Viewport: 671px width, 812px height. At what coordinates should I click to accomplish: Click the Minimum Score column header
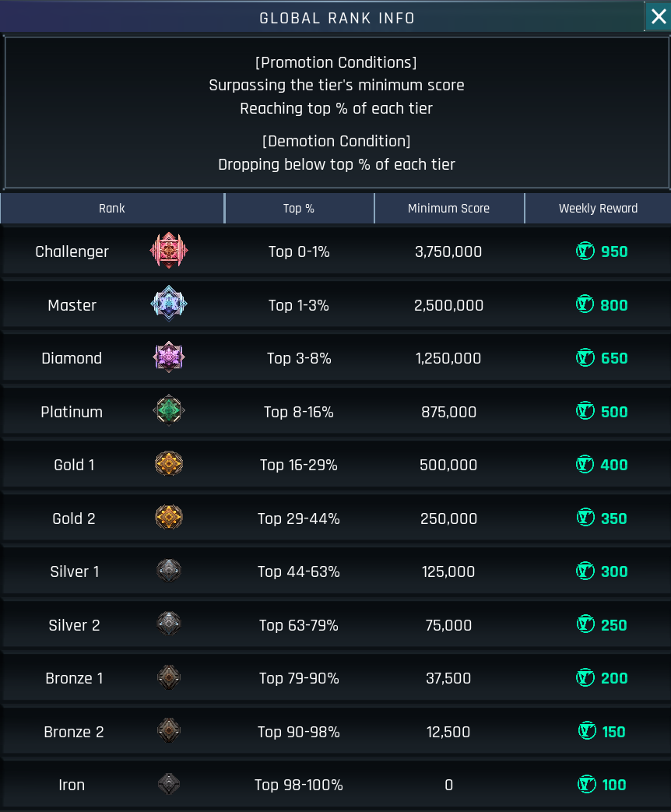[449, 208]
